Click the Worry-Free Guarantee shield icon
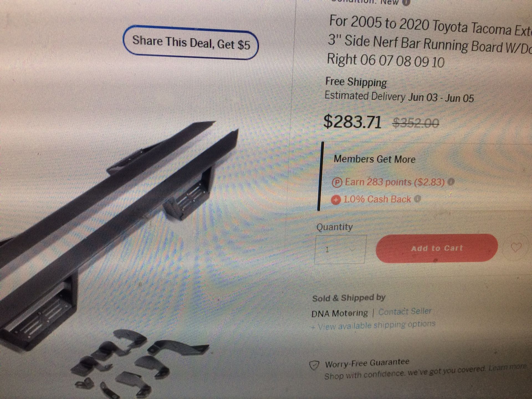Screen dimensions: 532x399 (x=314, y=365)
